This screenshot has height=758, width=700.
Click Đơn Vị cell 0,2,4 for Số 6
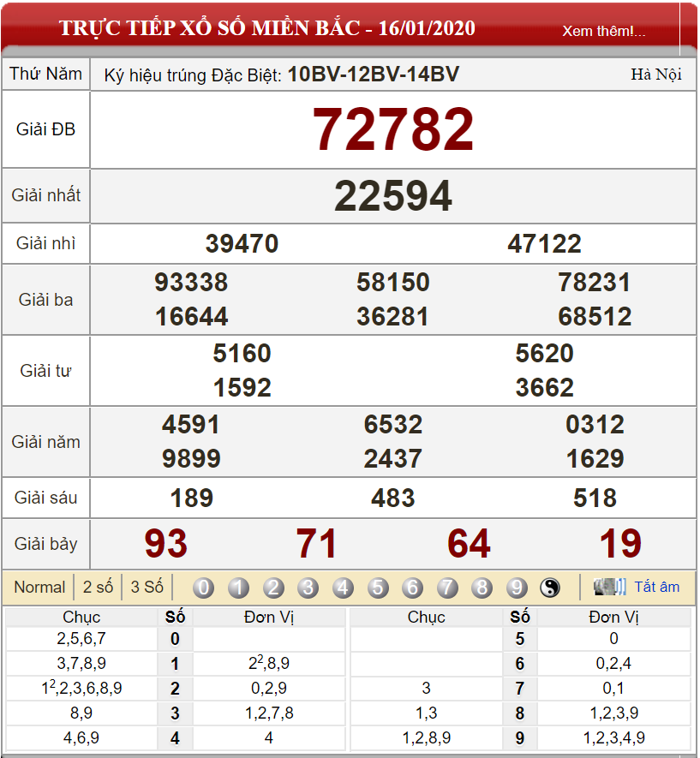pyautogui.click(x=614, y=663)
